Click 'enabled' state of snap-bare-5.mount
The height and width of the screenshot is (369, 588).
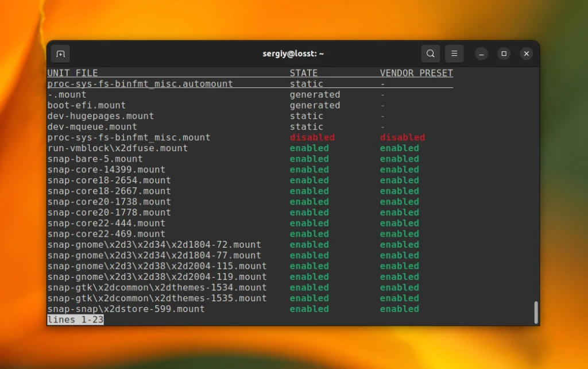(310, 159)
